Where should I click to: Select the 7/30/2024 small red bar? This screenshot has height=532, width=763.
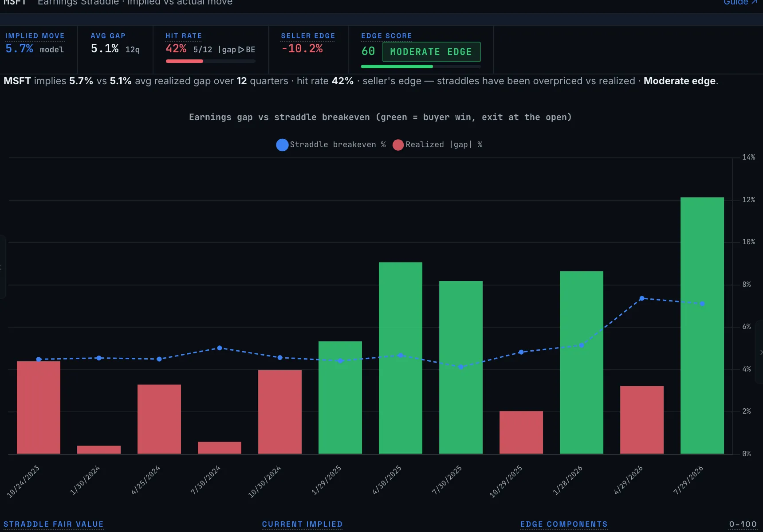coord(220,448)
